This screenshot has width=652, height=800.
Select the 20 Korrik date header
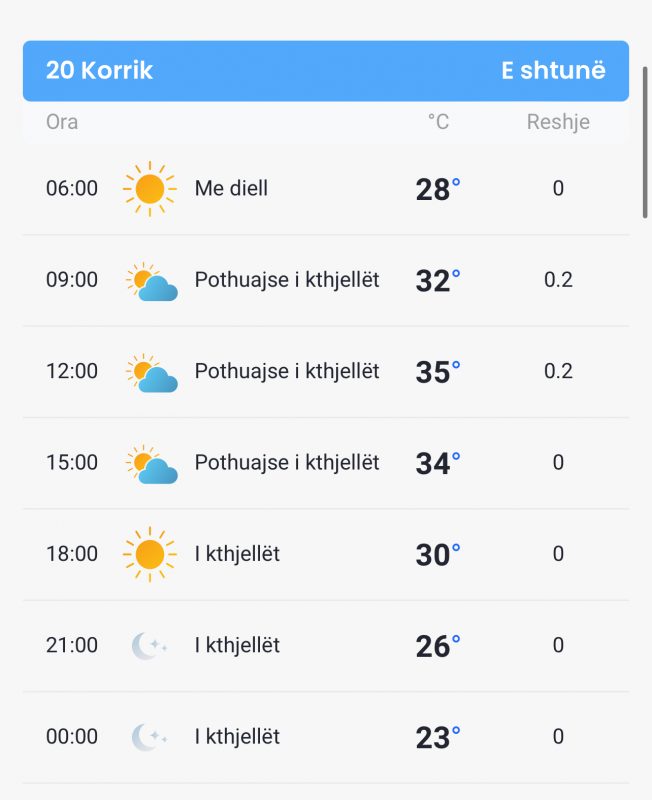(x=99, y=70)
